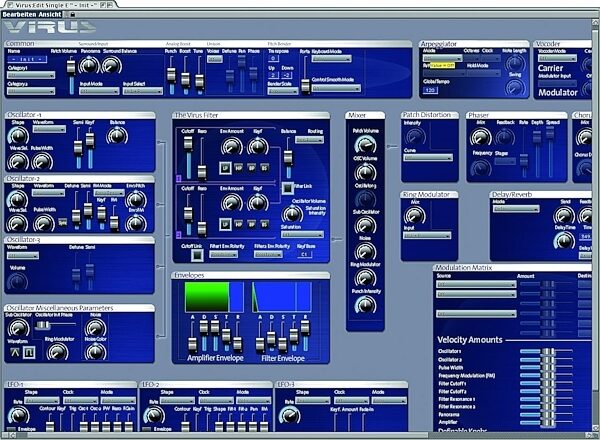
Task: Toggle the Filter Link switch
Action: click(x=287, y=188)
